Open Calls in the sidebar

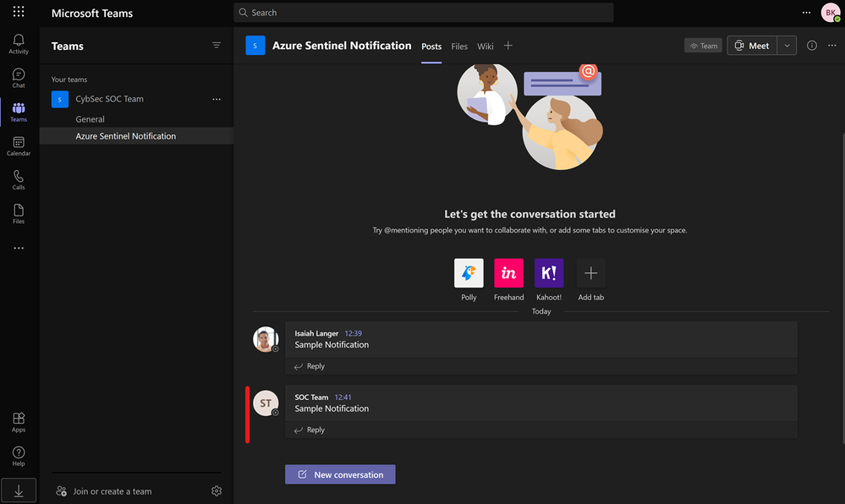19,180
